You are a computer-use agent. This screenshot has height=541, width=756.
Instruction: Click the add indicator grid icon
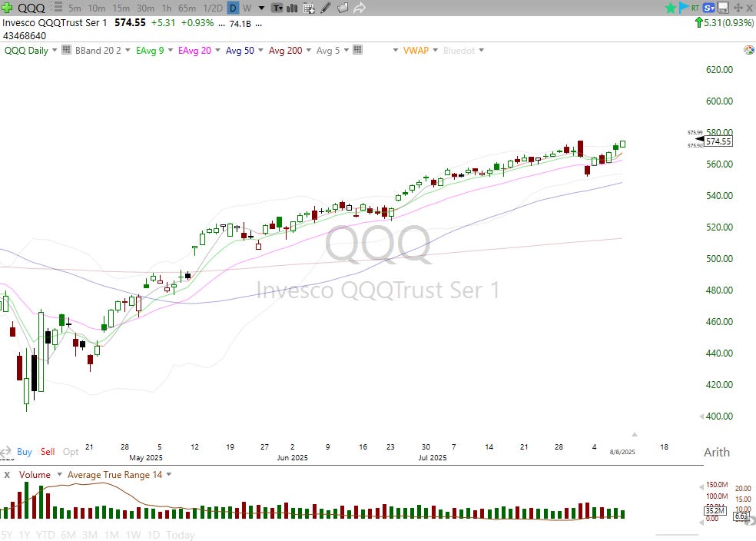pos(309,8)
